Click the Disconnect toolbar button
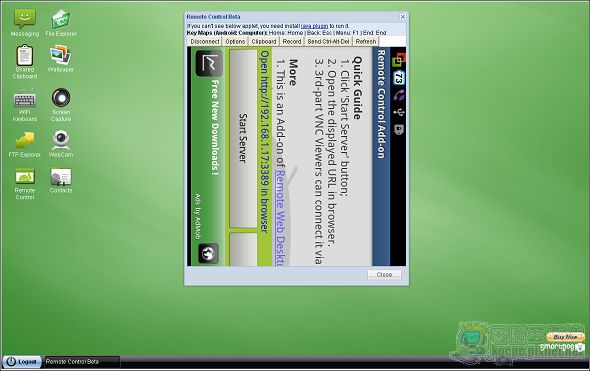The width and height of the screenshot is (590, 371). 205,42
